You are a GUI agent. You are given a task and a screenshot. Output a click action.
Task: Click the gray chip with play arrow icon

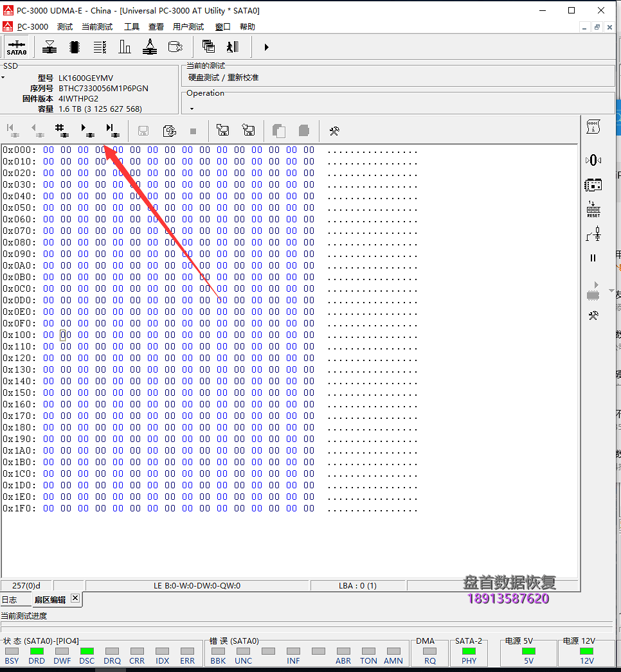[x=593, y=291]
